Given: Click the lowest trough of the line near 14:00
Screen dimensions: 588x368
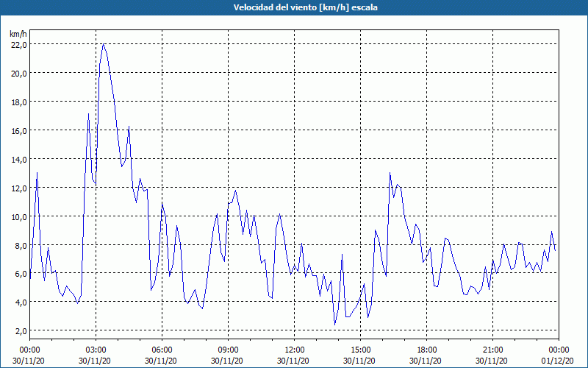Looking at the screenshot, I should [335, 324].
